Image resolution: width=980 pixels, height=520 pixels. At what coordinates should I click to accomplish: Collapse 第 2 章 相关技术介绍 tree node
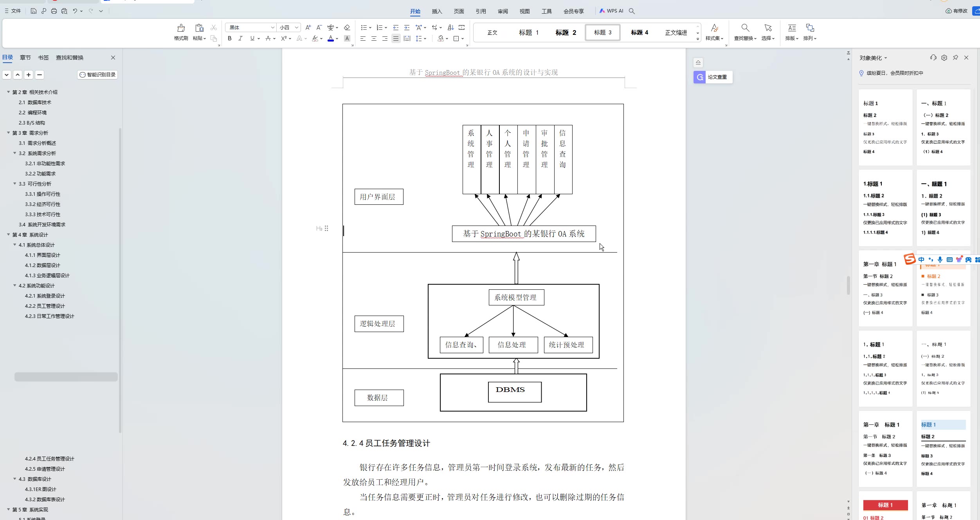coord(9,92)
